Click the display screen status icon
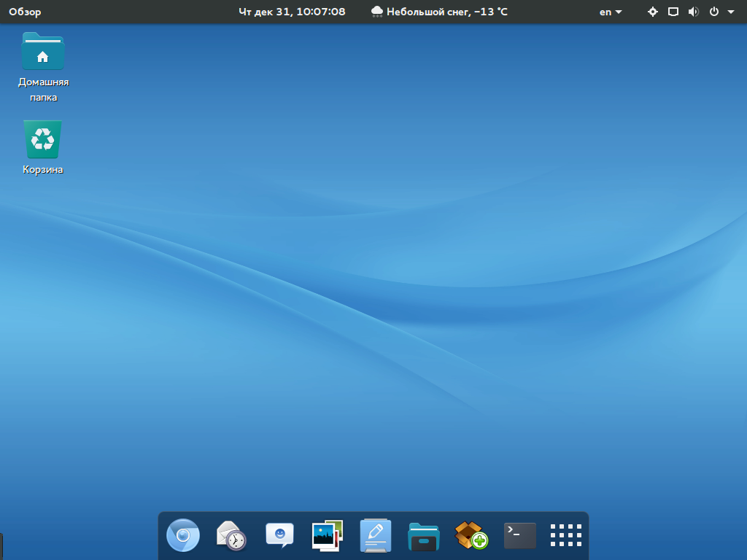 click(673, 12)
